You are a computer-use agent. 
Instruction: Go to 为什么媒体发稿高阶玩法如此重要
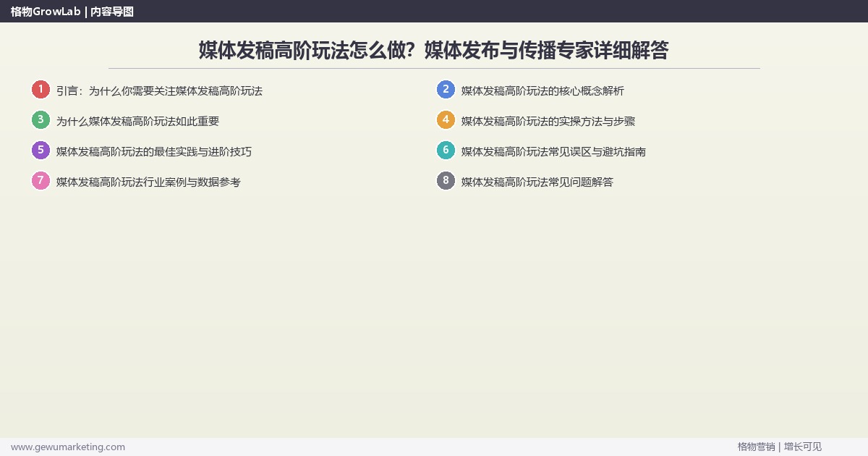coord(137,122)
